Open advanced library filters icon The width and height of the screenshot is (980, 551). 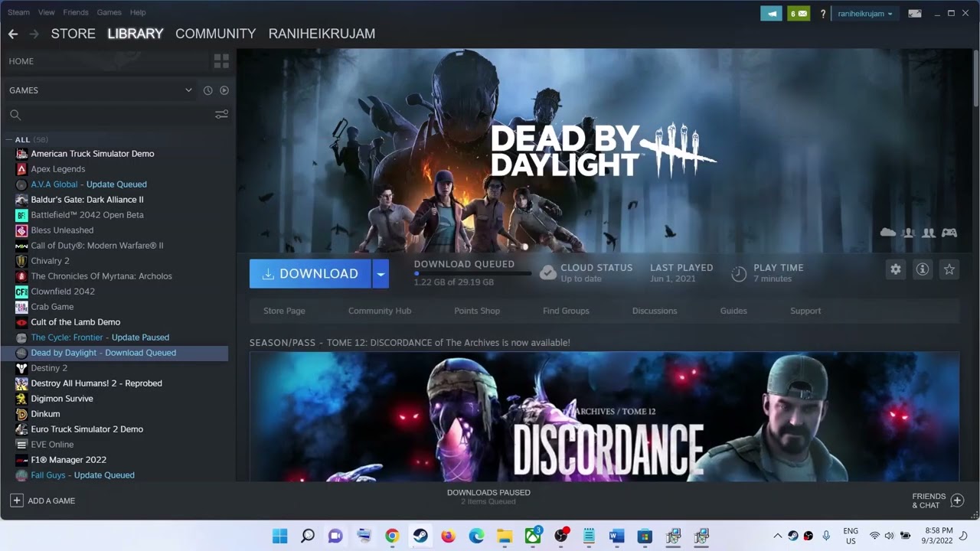coord(221,115)
